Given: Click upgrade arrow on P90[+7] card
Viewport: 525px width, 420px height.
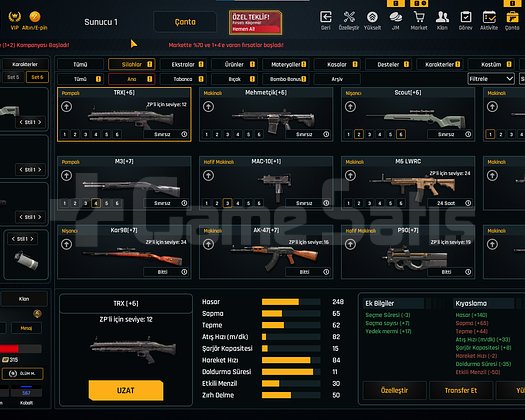Looking at the screenshot, I should tap(350, 244).
